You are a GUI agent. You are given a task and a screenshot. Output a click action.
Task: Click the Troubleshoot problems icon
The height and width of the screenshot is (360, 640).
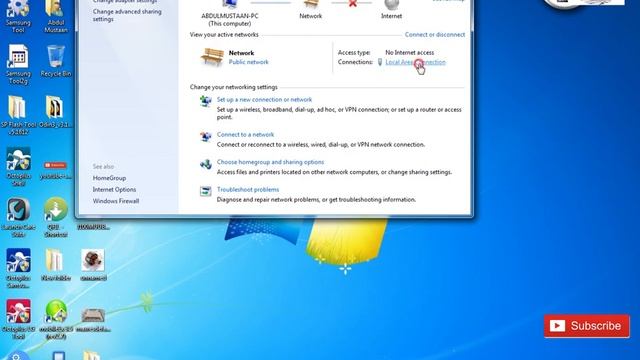tap(206, 191)
